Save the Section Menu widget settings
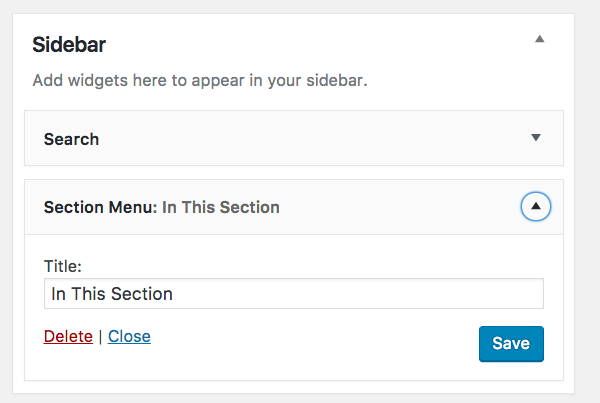 (511, 343)
